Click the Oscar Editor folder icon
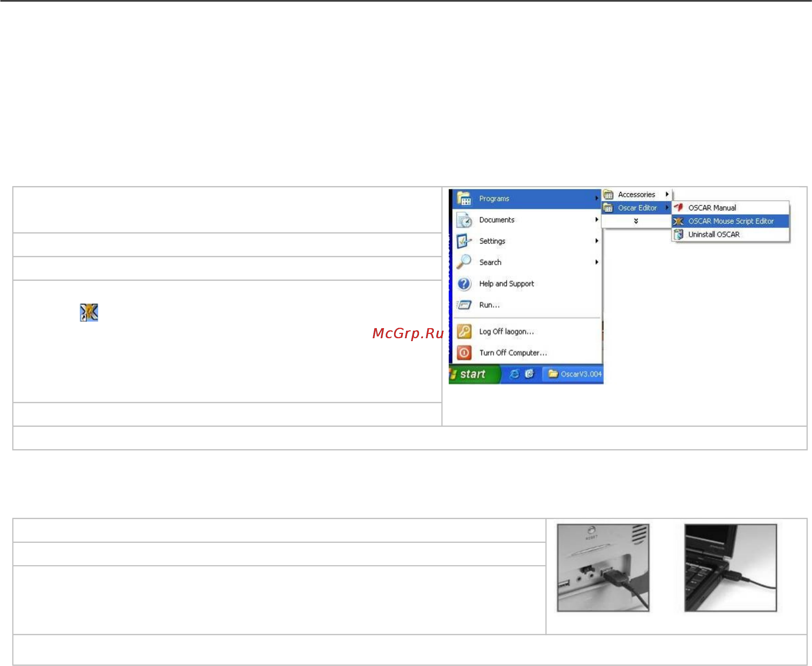This screenshot has height=666, width=812. 608,208
